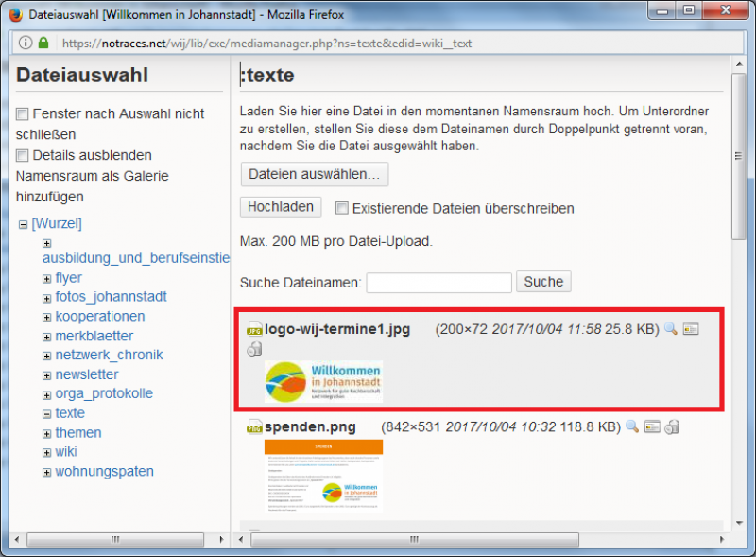Open the themen namespace link
756x557 pixels.
click(78, 432)
